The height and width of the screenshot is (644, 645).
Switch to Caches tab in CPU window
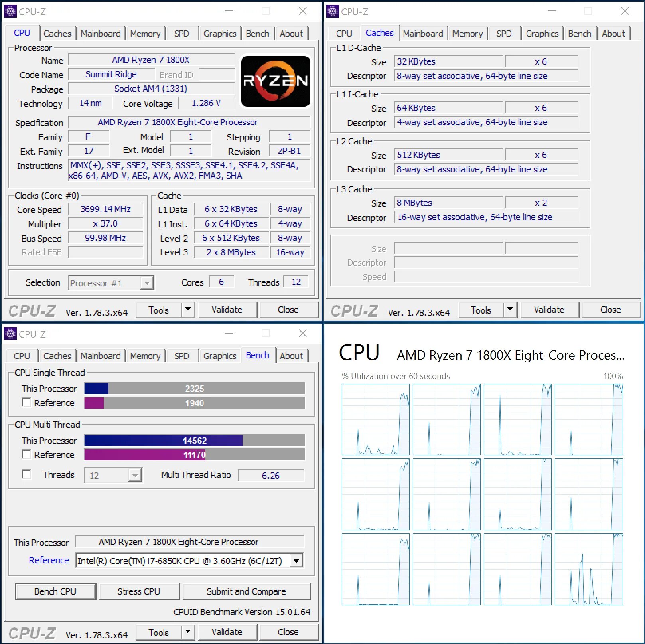point(57,34)
